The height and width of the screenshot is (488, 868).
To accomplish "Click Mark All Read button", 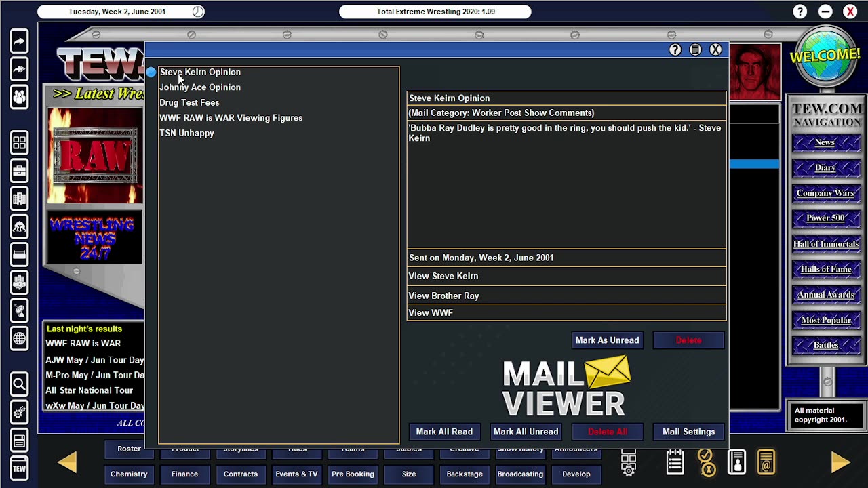I will coord(444,432).
